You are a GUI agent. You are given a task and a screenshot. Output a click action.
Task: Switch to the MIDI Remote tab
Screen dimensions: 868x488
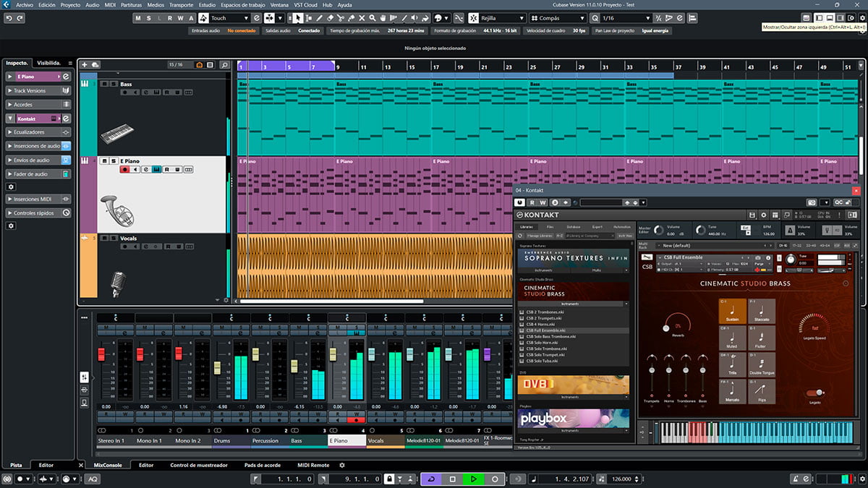click(x=313, y=465)
